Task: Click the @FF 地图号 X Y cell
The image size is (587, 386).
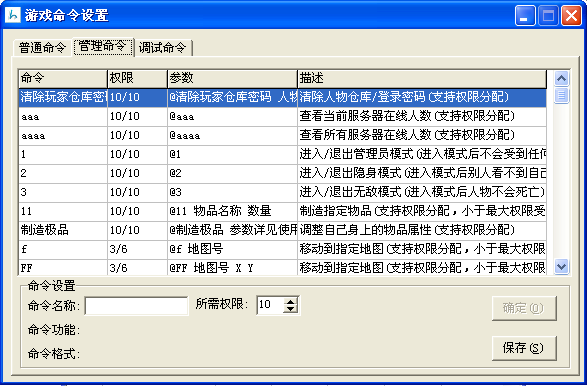Action: pos(232,268)
